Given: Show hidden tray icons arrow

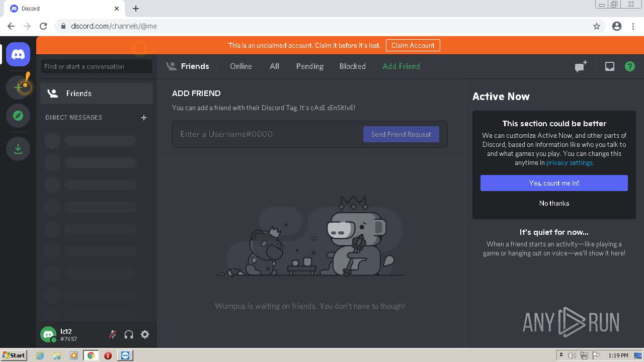Looking at the screenshot, I should click(561, 355).
